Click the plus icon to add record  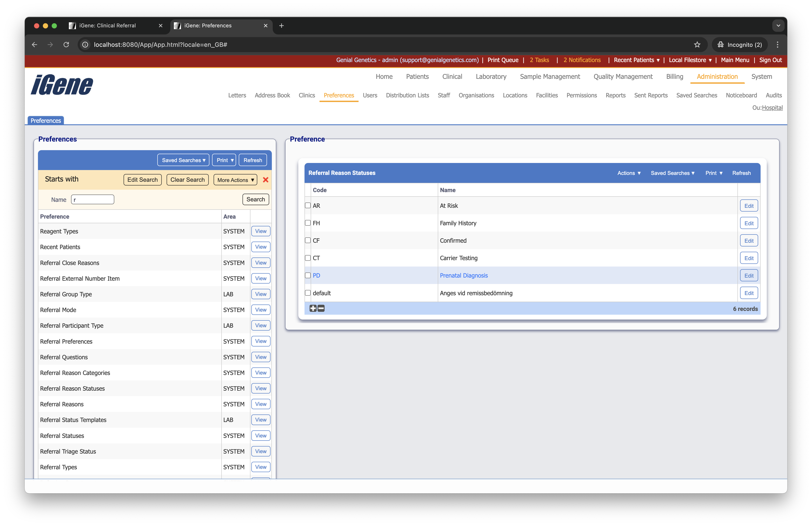coord(313,308)
